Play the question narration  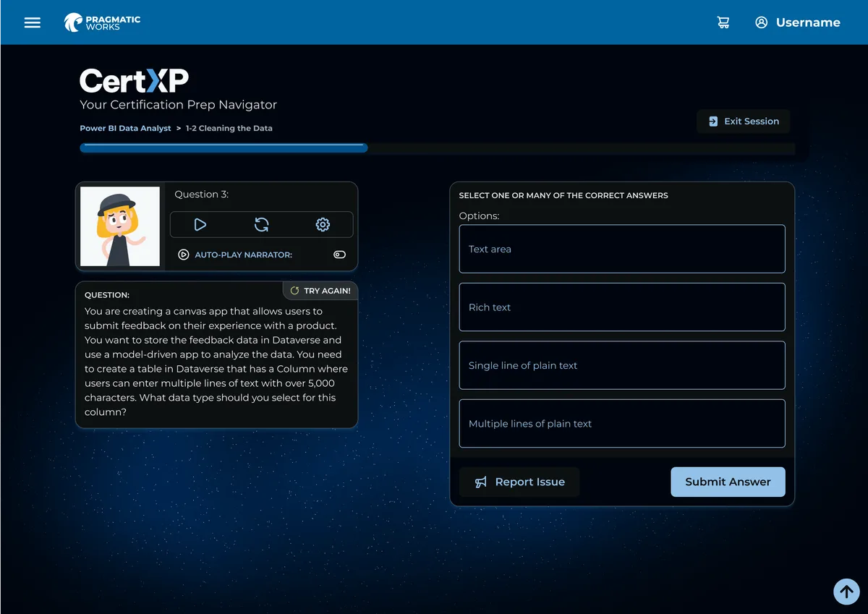tap(200, 225)
